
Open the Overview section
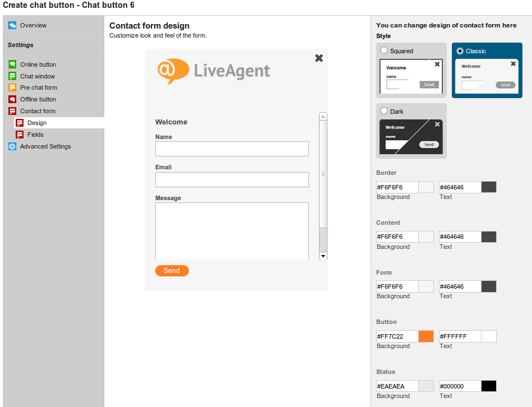point(33,25)
